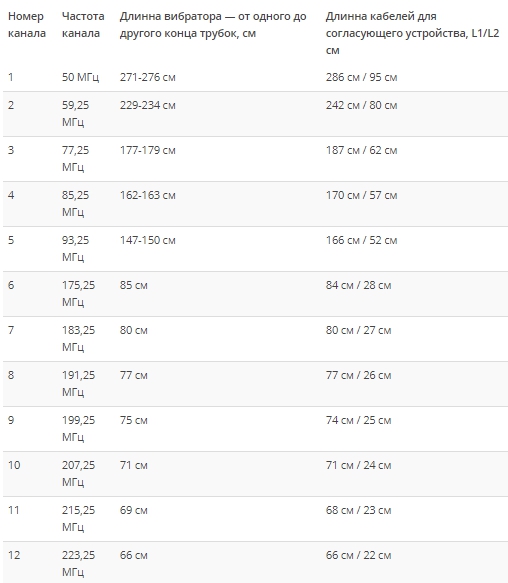Click the 66 см / 22 см cable value
The width and height of the screenshot is (508, 583).
pyautogui.click(x=359, y=555)
